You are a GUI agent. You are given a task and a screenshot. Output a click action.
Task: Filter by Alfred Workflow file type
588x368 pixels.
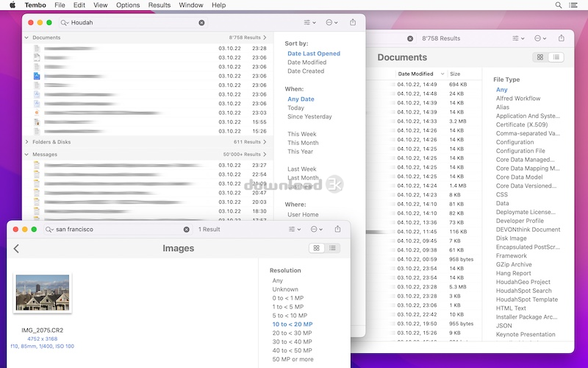pos(518,99)
